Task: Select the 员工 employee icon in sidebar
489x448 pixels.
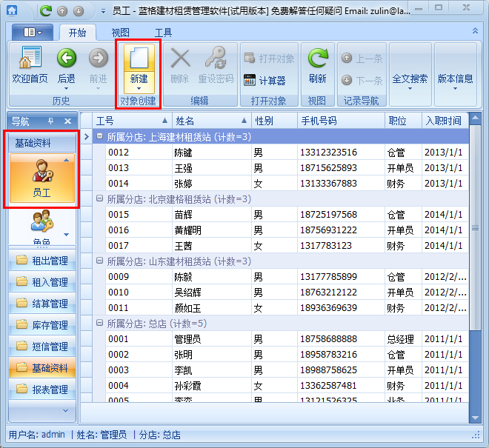Action: (x=41, y=180)
